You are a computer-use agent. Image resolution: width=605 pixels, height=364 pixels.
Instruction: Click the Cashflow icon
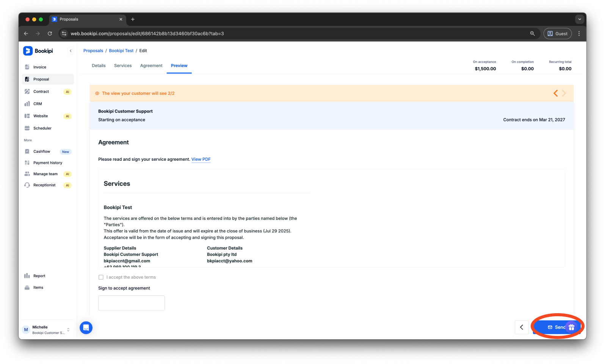27,152
